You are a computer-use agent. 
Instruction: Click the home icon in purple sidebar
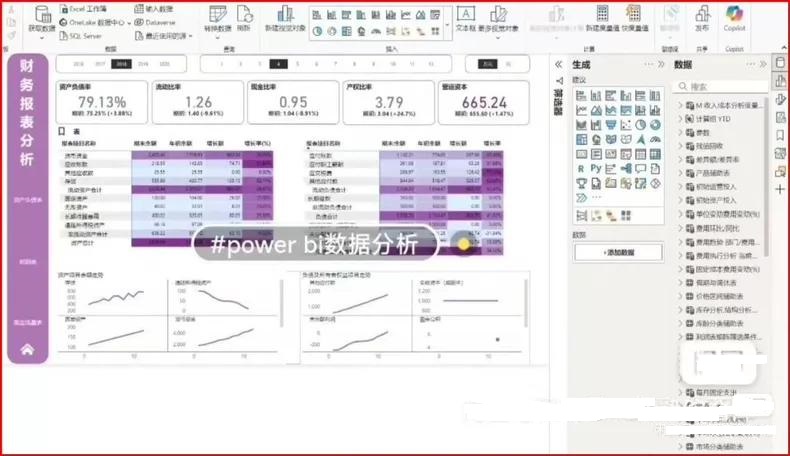pos(26,350)
